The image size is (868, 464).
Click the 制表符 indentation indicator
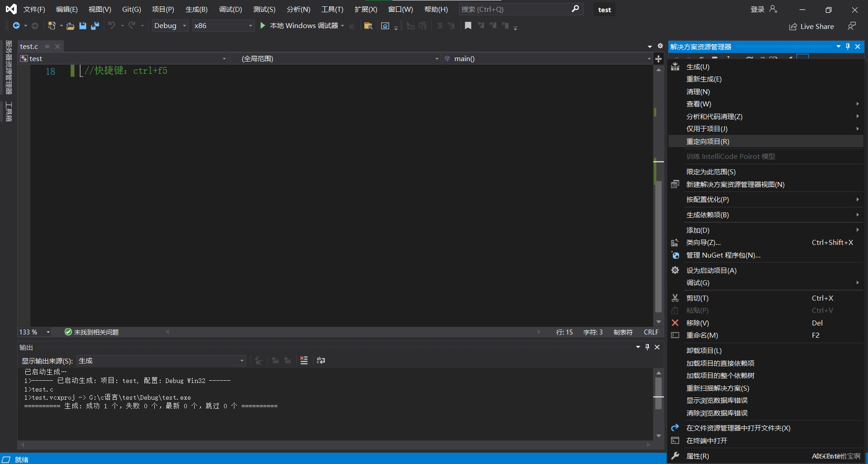coord(623,332)
